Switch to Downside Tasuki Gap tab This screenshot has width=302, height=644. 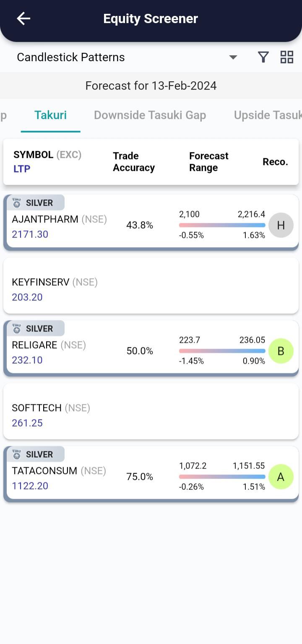pyautogui.click(x=150, y=115)
